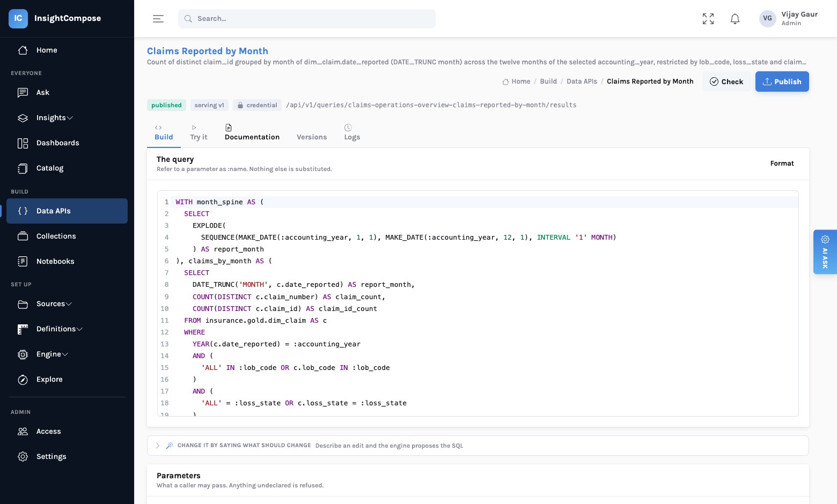Click the Format button
This screenshot has width=837, height=504.
[782, 164]
